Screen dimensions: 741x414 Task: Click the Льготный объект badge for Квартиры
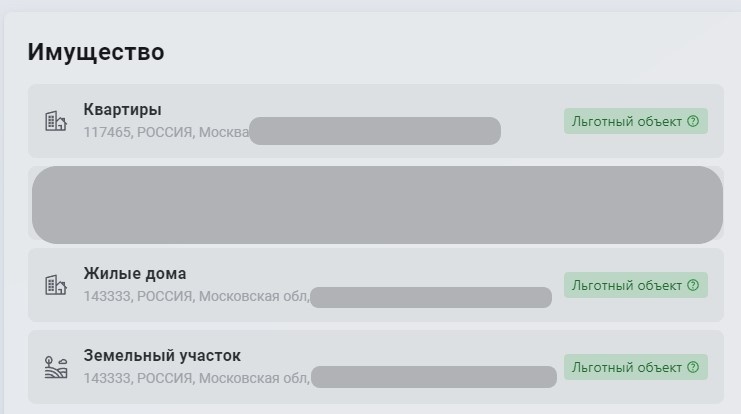point(636,121)
